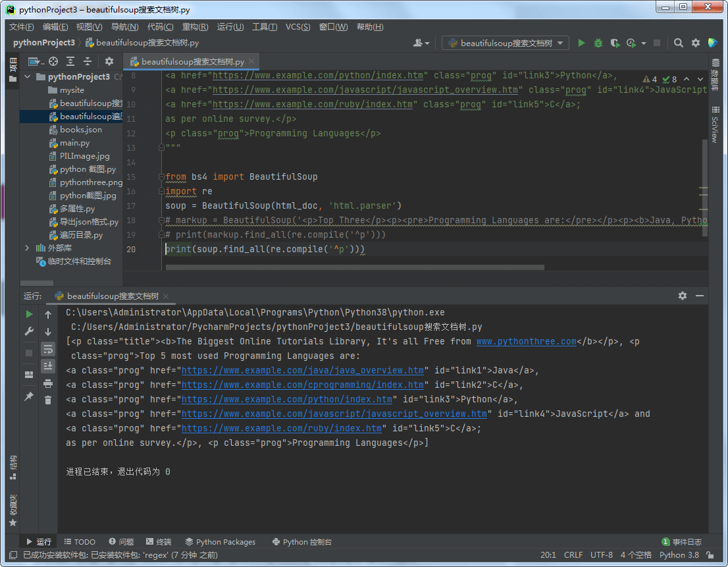Expand all items in project tree
This screenshot has height=567, width=728.
point(70,61)
